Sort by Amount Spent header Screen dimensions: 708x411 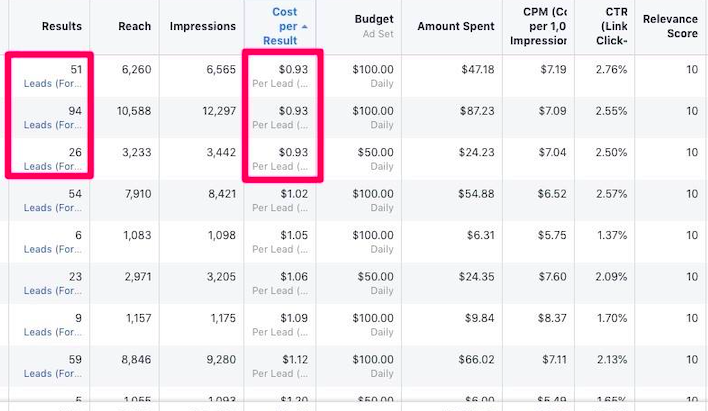click(x=456, y=26)
